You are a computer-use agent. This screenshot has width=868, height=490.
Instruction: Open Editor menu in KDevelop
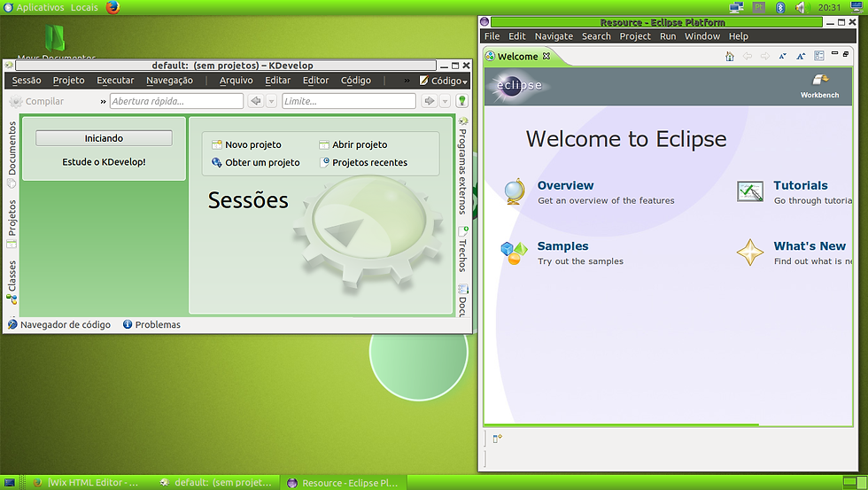315,81
